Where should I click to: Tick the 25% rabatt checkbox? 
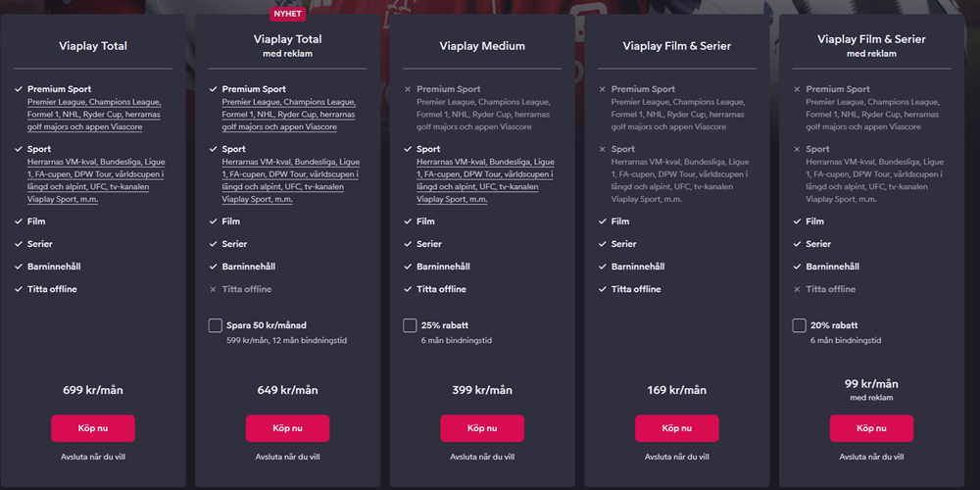411,325
